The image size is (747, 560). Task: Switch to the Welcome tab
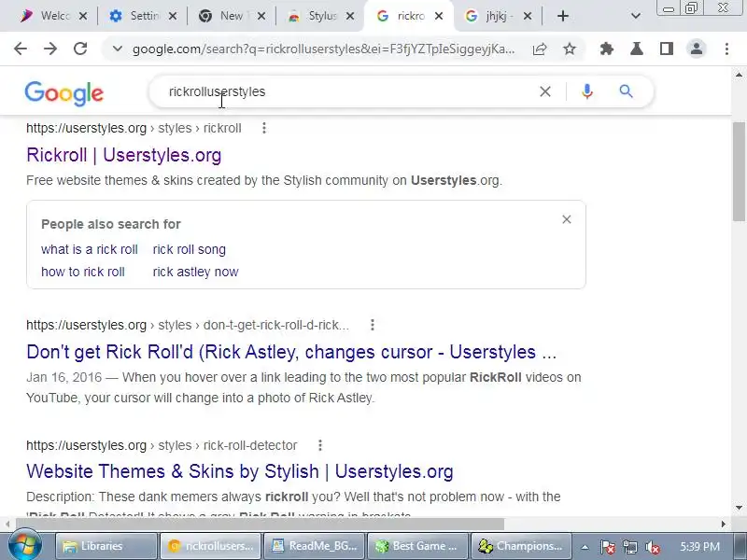[45, 16]
